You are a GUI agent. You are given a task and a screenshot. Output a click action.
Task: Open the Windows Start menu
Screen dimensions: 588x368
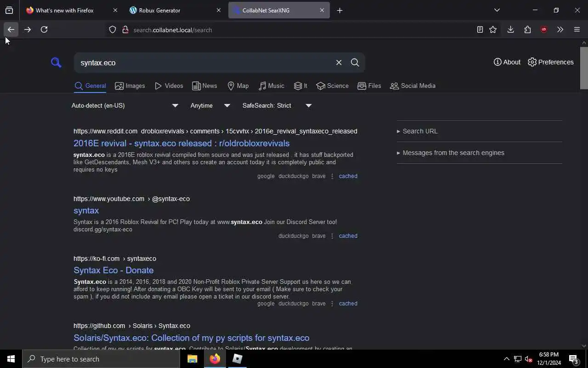[x=11, y=359]
